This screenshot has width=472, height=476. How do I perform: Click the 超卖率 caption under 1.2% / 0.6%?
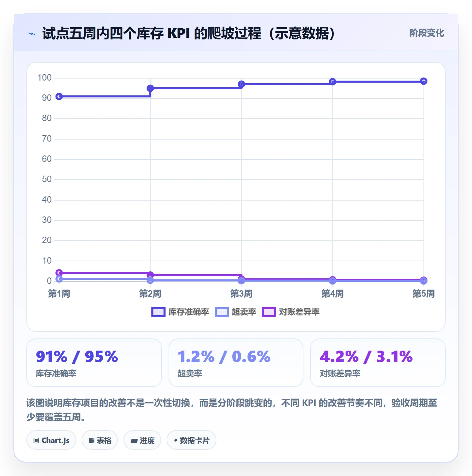click(190, 374)
